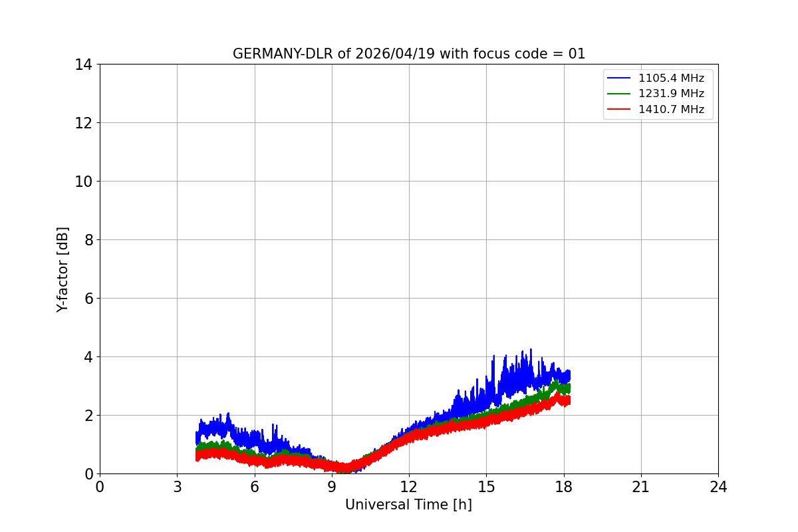Click the curves' minimum point near 9.5 h
Viewport: 798px width, 532px height.
click(346, 469)
